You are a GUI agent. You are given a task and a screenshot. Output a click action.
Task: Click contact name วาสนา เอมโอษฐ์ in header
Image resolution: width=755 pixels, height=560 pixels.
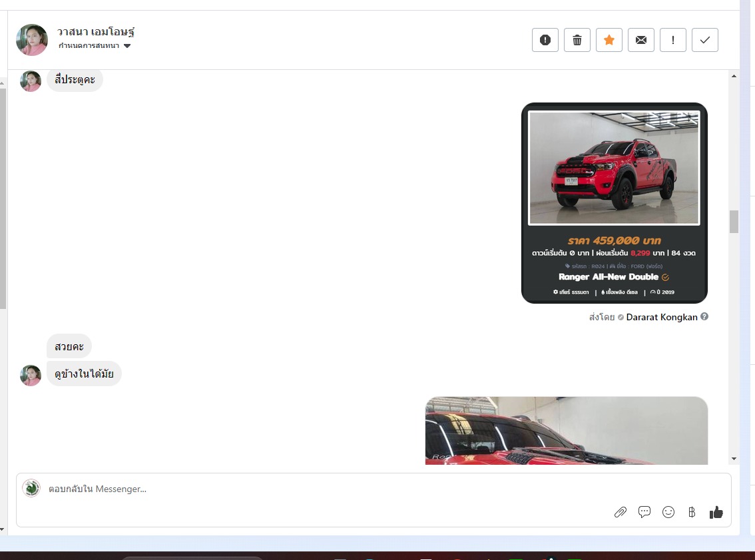pos(96,32)
